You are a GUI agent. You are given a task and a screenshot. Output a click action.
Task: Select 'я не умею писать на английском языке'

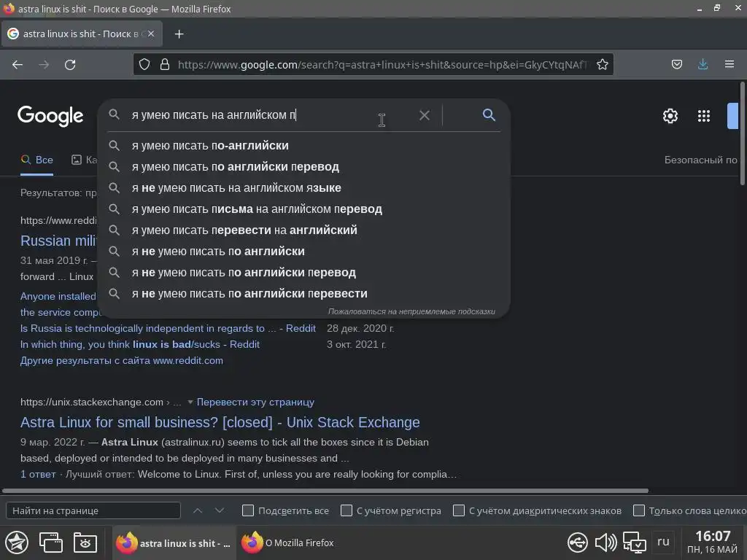[x=304, y=188]
